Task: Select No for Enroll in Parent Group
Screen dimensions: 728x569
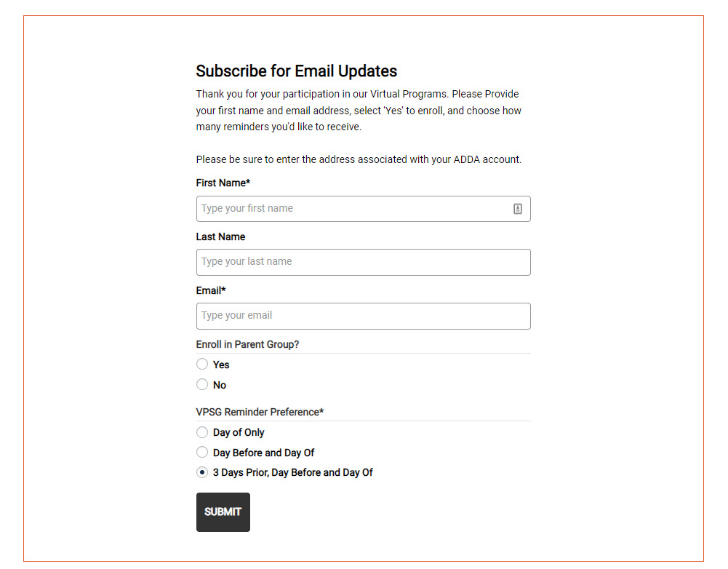Action: click(202, 385)
